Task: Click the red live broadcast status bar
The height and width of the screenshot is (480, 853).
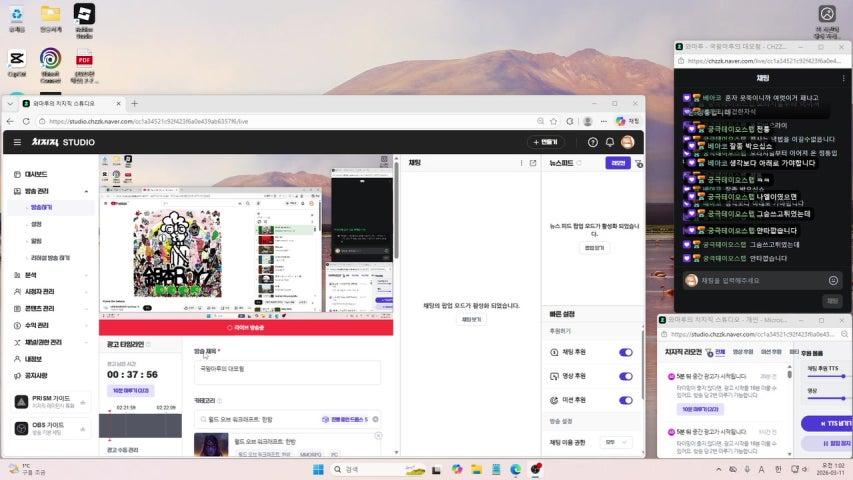Action: coord(246,328)
